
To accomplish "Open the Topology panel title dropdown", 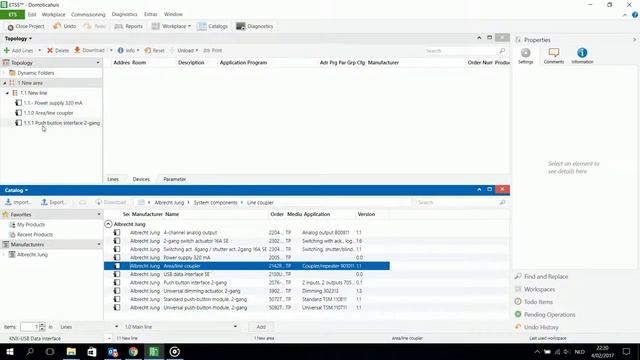I will point(18,38).
